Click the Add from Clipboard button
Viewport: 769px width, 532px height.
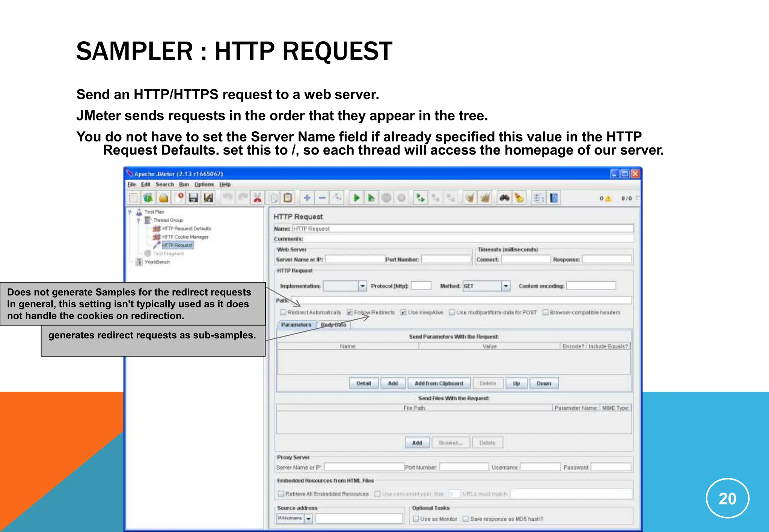point(439,383)
